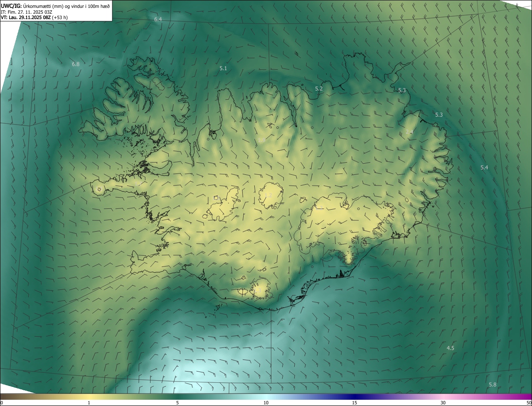Click the 5.4 value label off east coast
532x406 pixels.
point(484,168)
